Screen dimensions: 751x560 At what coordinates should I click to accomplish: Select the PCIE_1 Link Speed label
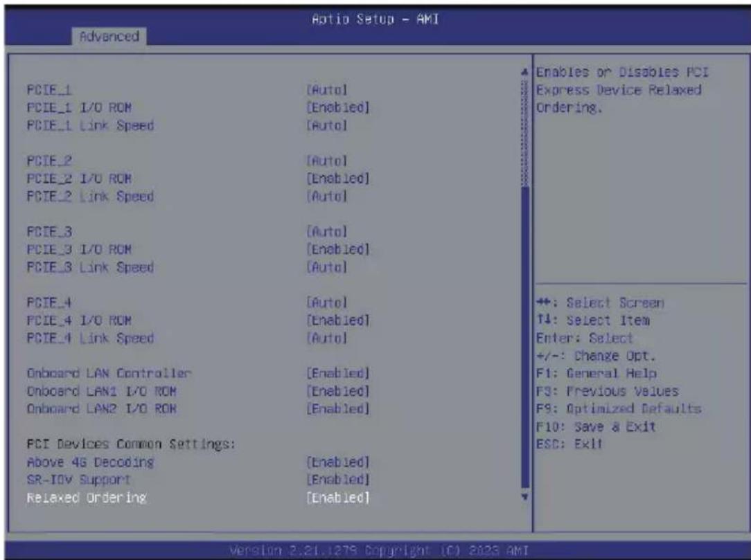coord(90,125)
